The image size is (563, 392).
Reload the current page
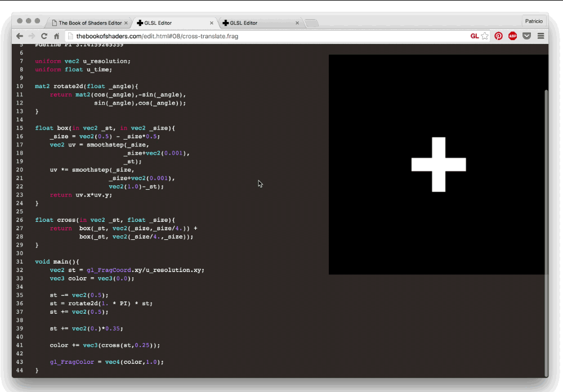(x=44, y=36)
